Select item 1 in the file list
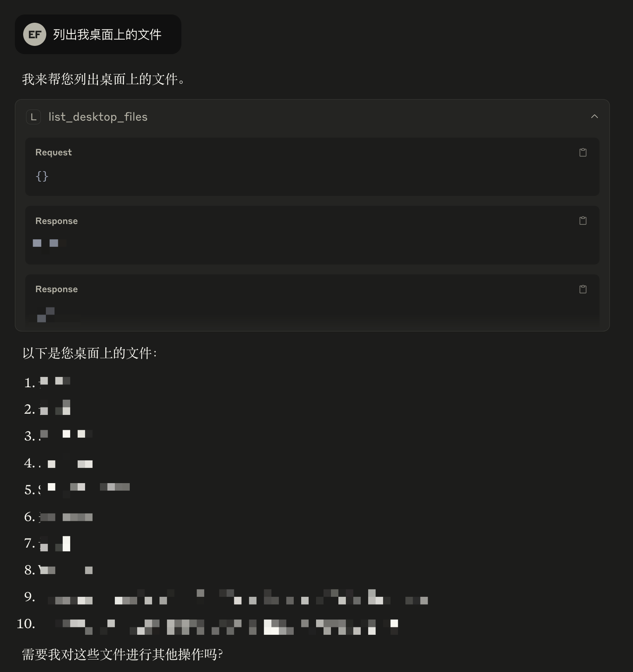The height and width of the screenshot is (672, 633). [x=47, y=382]
